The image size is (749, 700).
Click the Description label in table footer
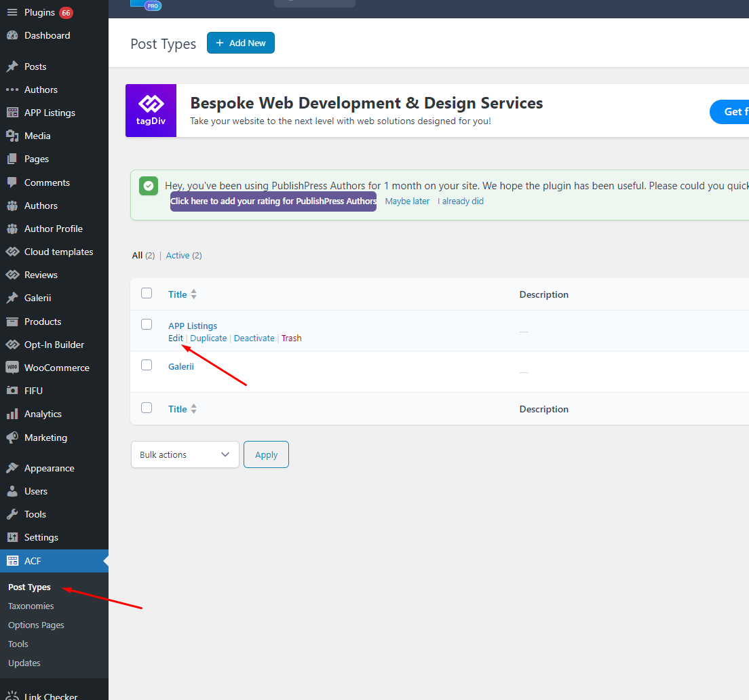[543, 409]
